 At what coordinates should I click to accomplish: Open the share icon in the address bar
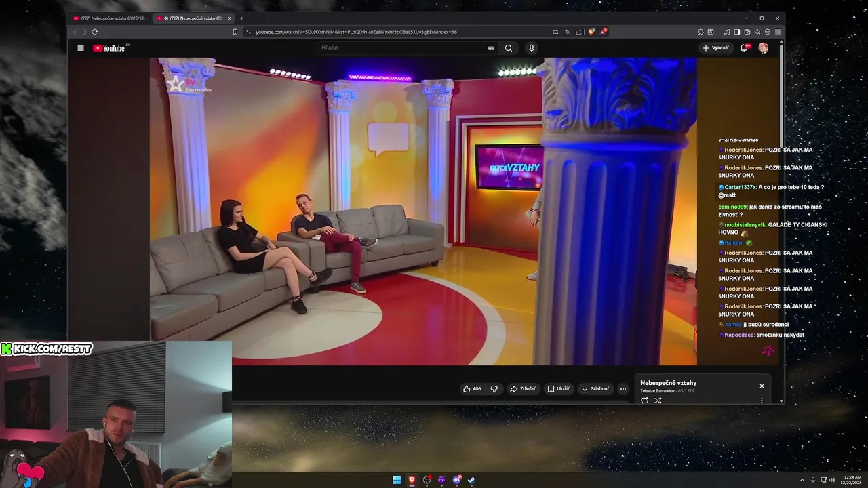point(578,32)
